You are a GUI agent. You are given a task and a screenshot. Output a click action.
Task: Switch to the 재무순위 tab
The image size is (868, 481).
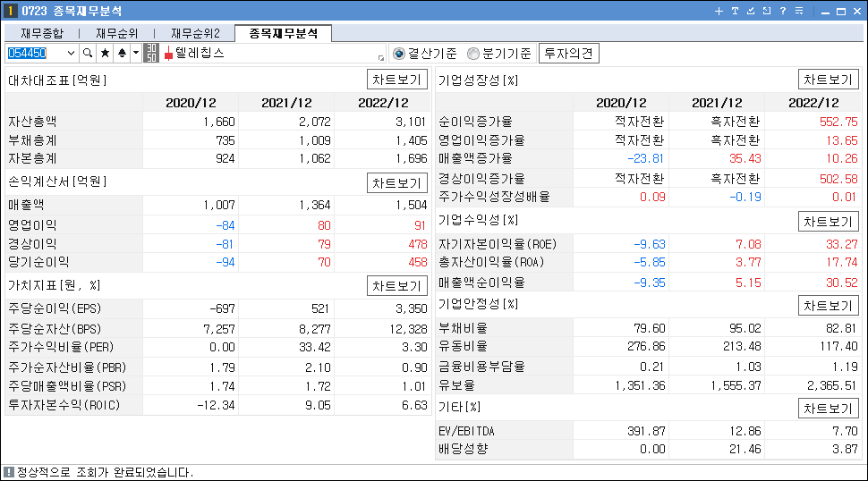[x=117, y=33]
